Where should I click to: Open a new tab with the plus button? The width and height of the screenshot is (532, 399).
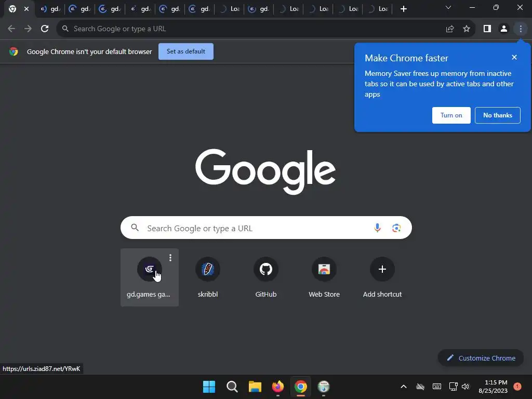pos(403,9)
